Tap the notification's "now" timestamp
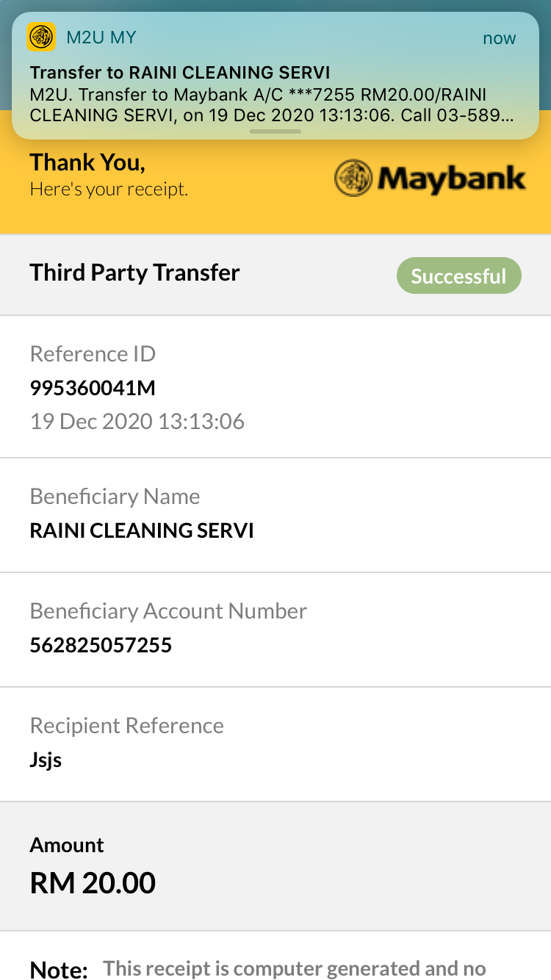551x980 pixels. (500, 38)
